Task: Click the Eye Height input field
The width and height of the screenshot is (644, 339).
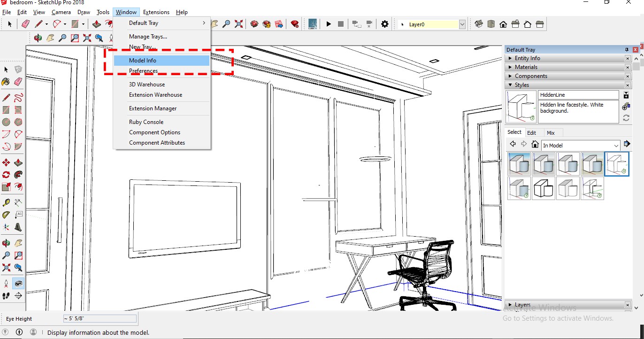Action: click(100, 319)
